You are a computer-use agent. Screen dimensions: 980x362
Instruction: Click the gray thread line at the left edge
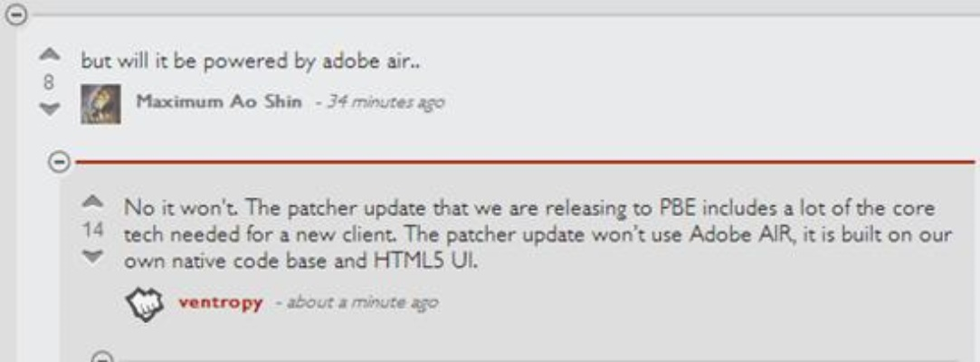coord(8,194)
